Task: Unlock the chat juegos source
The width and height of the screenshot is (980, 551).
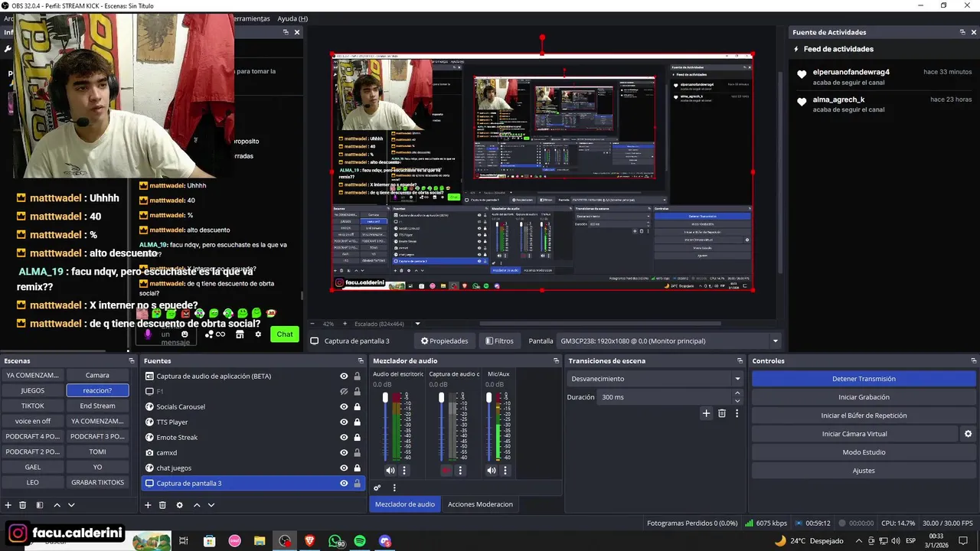Action: tap(357, 468)
